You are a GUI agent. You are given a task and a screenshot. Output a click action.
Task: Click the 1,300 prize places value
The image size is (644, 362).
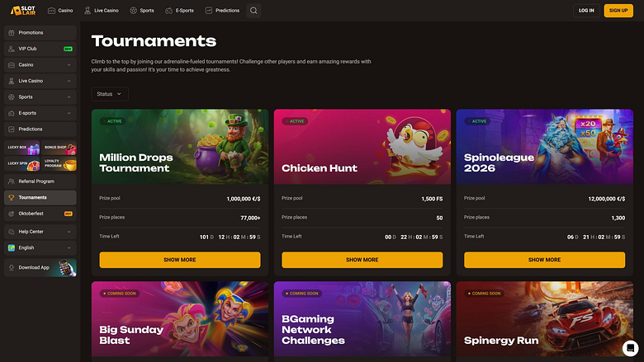coord(618,218)
